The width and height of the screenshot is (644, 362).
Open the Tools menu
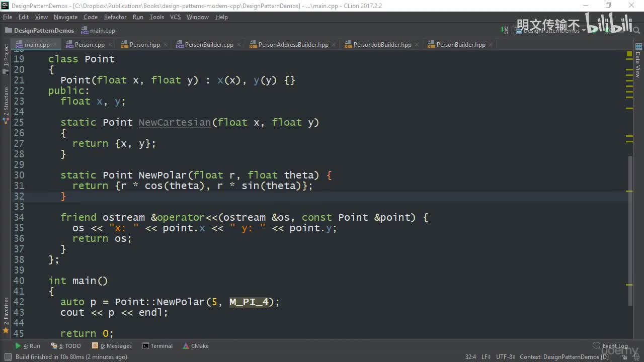(156, 17)
